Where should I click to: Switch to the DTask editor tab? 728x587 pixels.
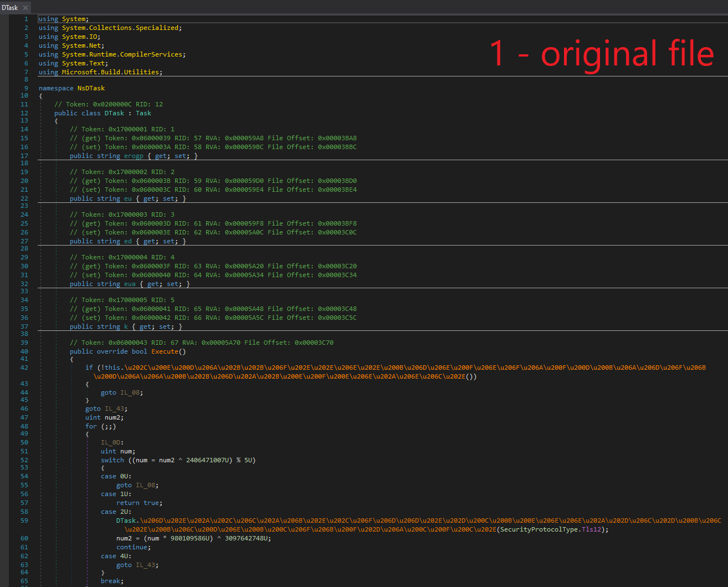[10, 8]
